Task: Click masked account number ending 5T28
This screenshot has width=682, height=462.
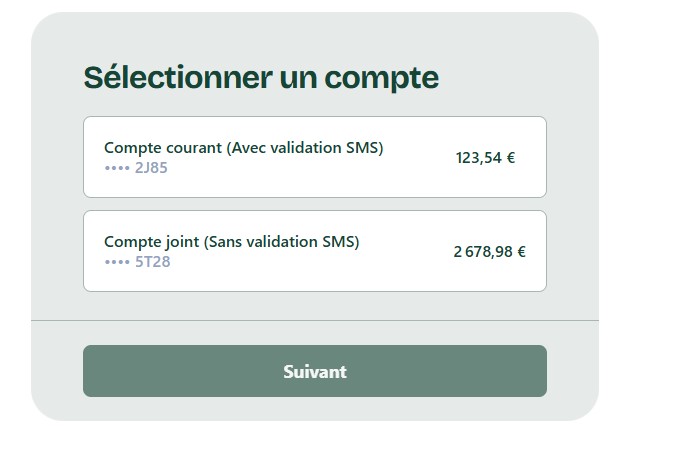Action: pos(153,262)
